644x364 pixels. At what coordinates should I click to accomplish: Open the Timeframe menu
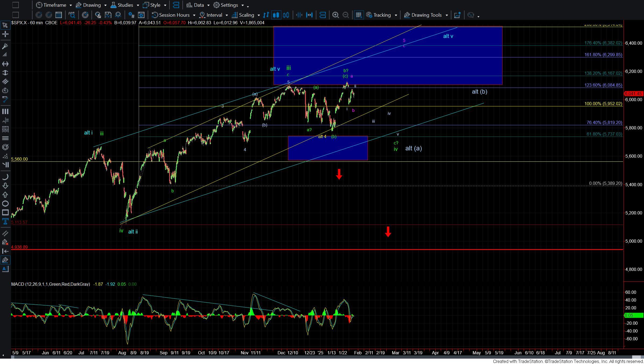click(x=51, y=5)
